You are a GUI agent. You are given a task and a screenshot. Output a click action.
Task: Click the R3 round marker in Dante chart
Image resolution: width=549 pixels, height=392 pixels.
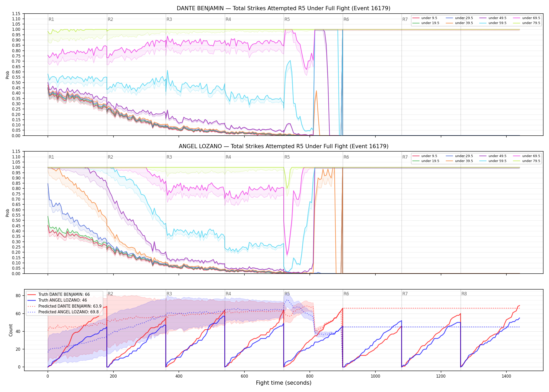169,19
